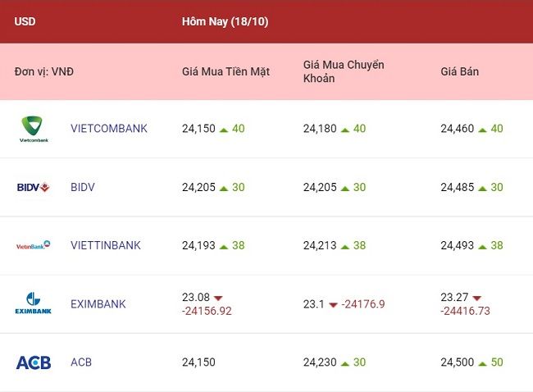The width and height of the screenshot is (533, 392).
Task: Click the Giá Bán column header
Action: pyautogui.click(x=459, y=71)
